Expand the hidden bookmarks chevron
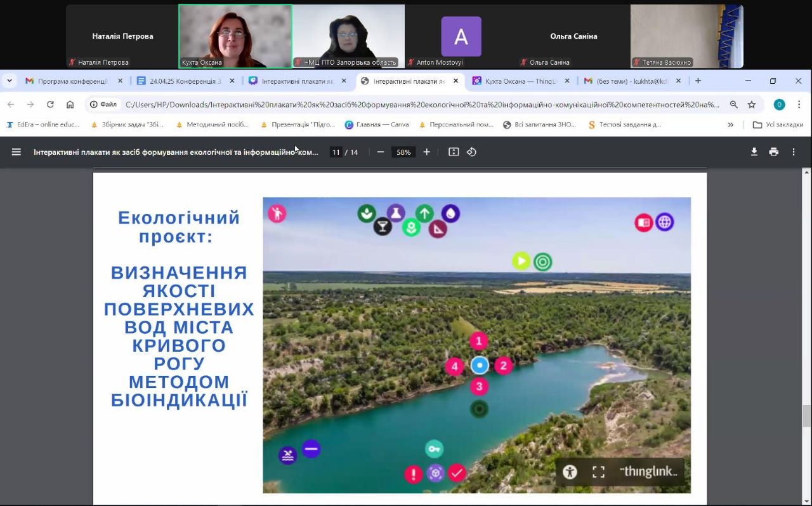The image size is (812, 506). click(731, 124)
